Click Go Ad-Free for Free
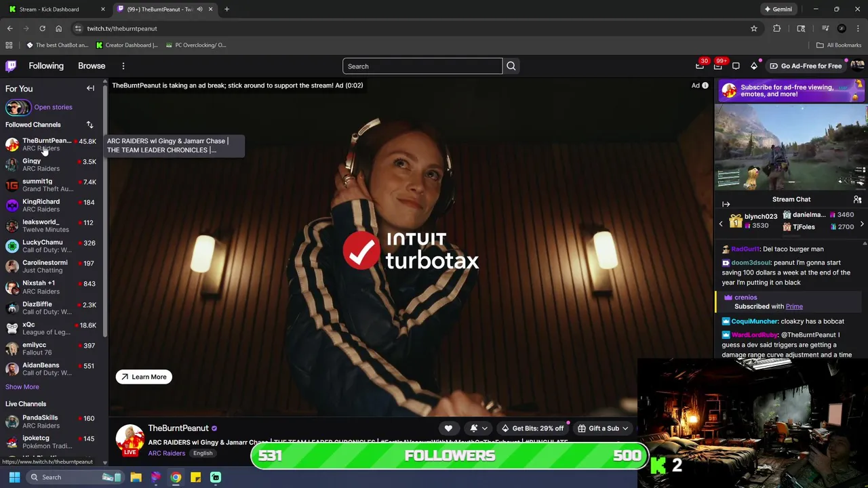This screenshot has height=488, width=868. coord(806,66)
